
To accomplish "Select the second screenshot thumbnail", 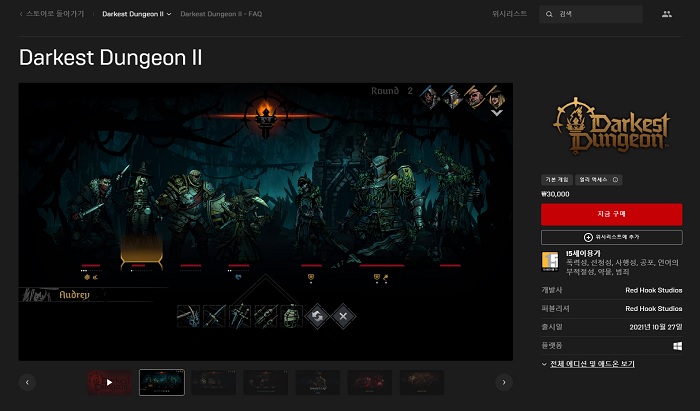I will tap(161, 382).
